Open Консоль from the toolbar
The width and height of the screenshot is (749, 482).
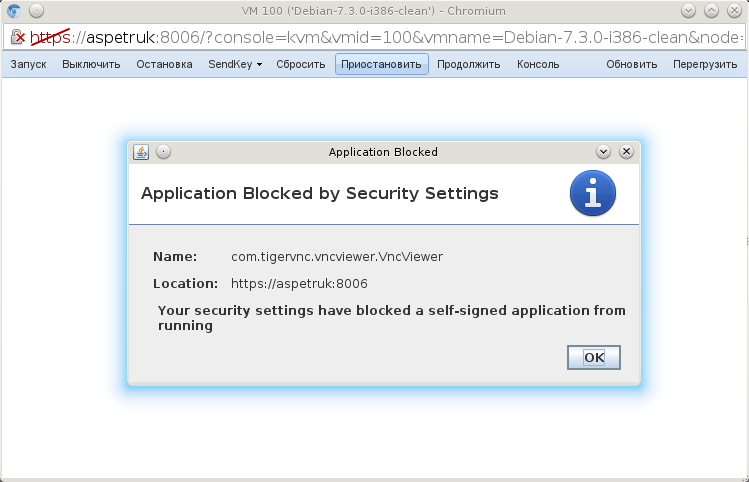pyautogui.click(x=538, y=65)
